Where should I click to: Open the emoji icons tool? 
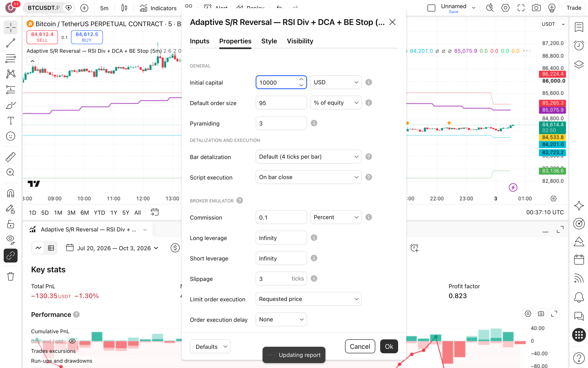11,136
